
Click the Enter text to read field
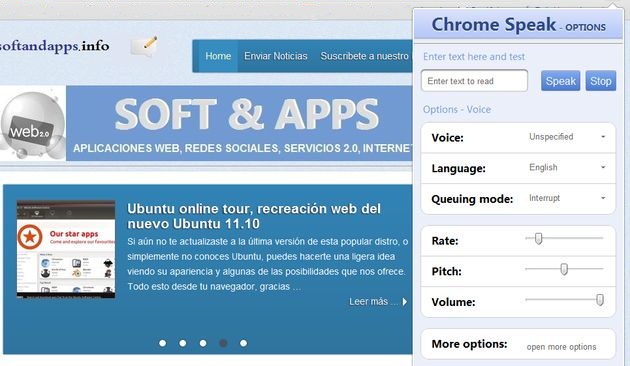[x=474, y=81]
